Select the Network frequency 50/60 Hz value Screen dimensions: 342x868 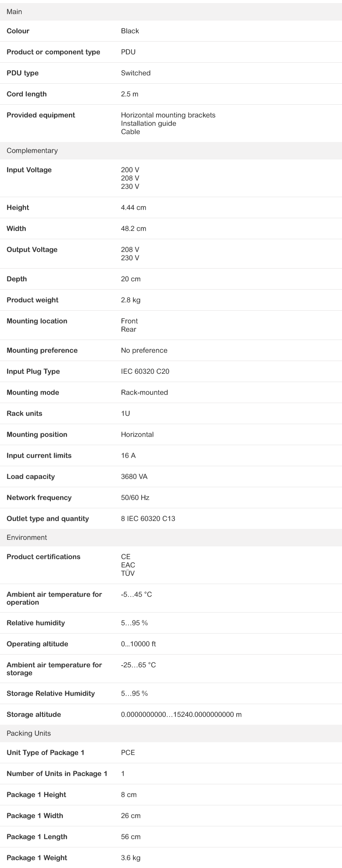135,498
